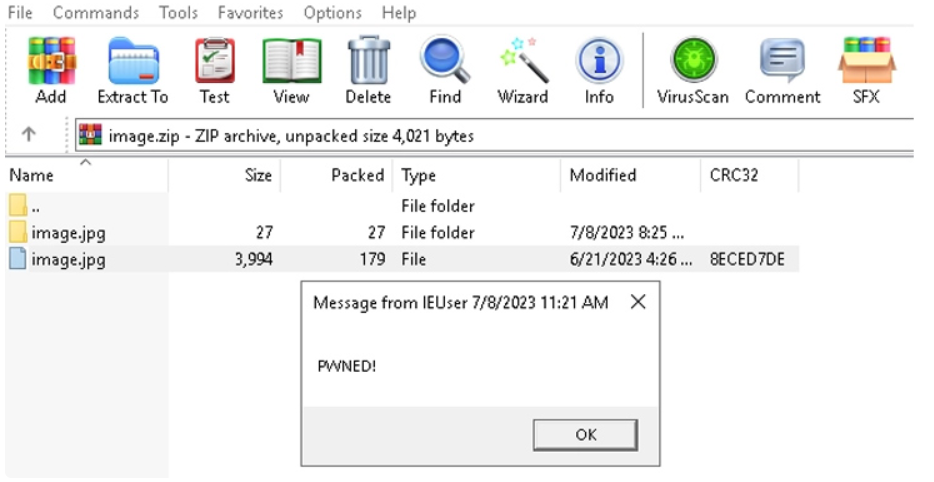Click the Delete trash can icon

368,70
